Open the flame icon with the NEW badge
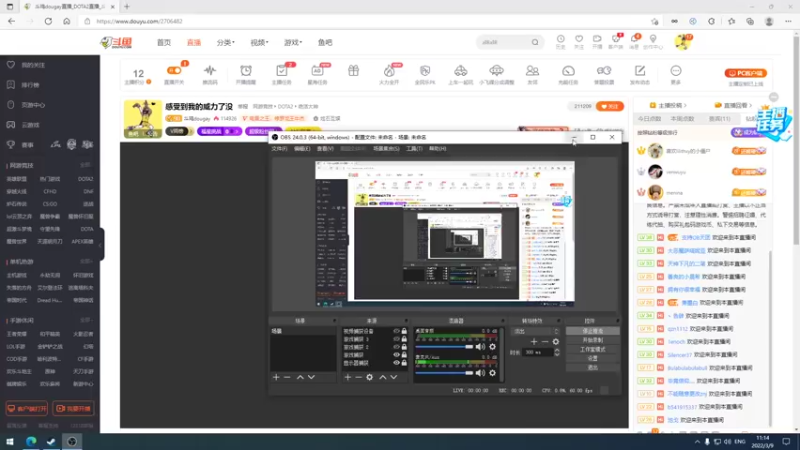Image resolution: width=800 pixels, height=450 pixels. click(389, 73)
